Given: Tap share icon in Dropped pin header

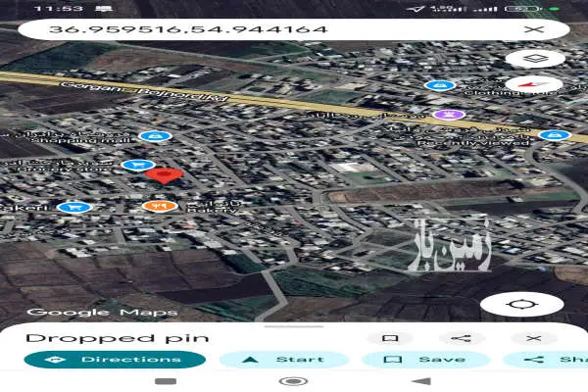Looking at the screenshot, I should point(462,338).
